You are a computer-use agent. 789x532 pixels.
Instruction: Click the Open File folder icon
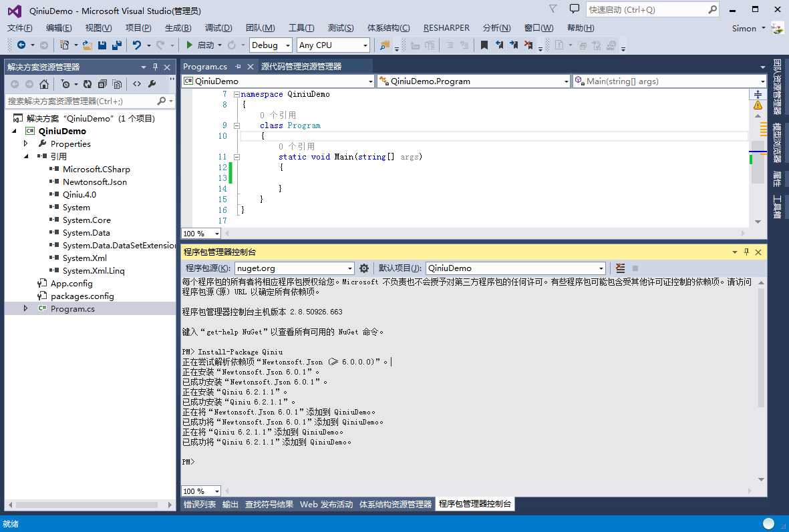(87, 45)
